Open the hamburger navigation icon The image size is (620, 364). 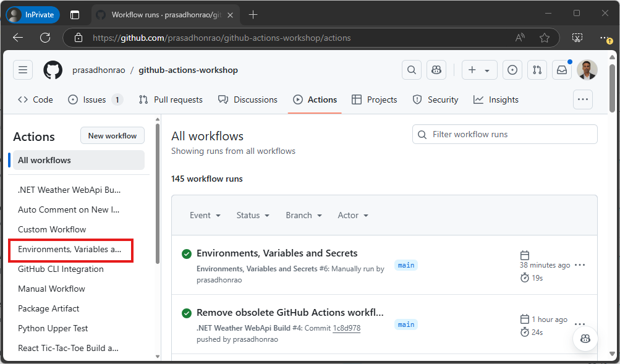point(23,70)
